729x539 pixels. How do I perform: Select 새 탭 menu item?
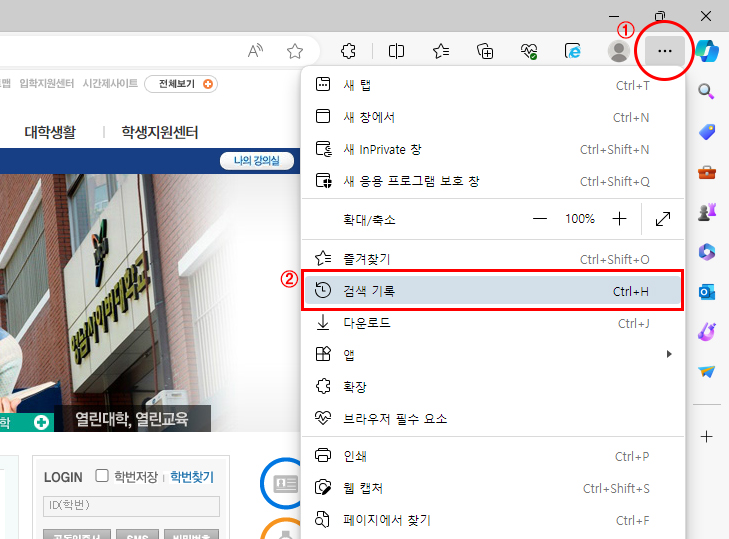pos(493,85)
